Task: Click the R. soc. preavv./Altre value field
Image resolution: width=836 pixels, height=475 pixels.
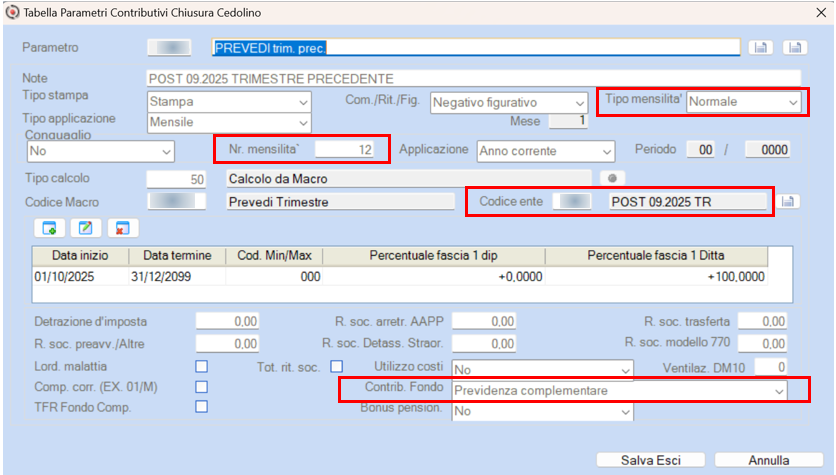Action: (x=227, y=343)
